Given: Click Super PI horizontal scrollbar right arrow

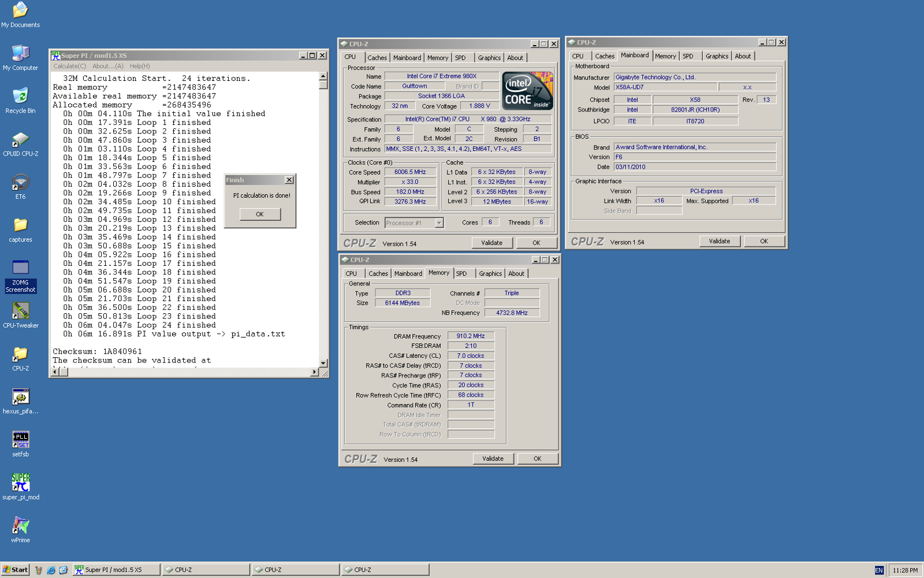Looking at the screenshot, I should [x=315, y=372].
